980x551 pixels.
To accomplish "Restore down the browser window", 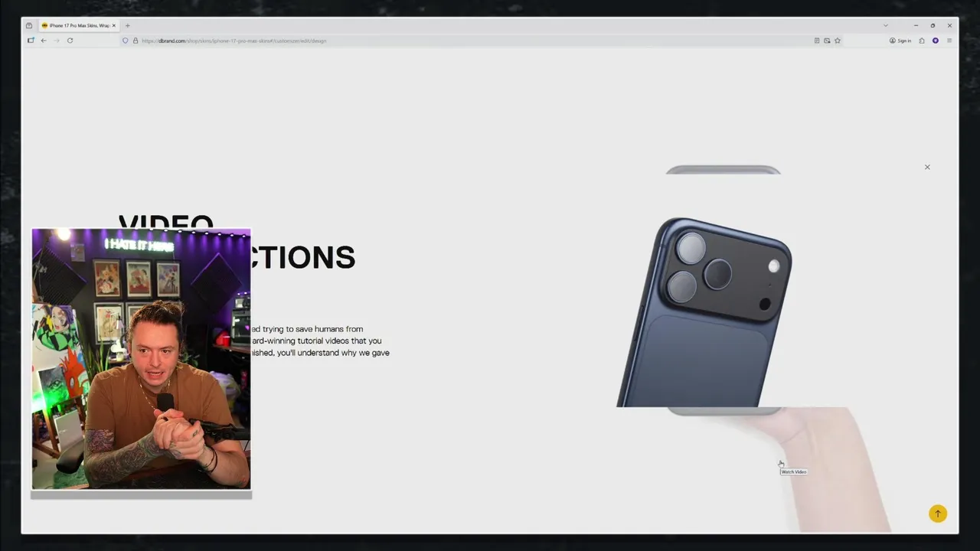I will click(x=933, y=25).
